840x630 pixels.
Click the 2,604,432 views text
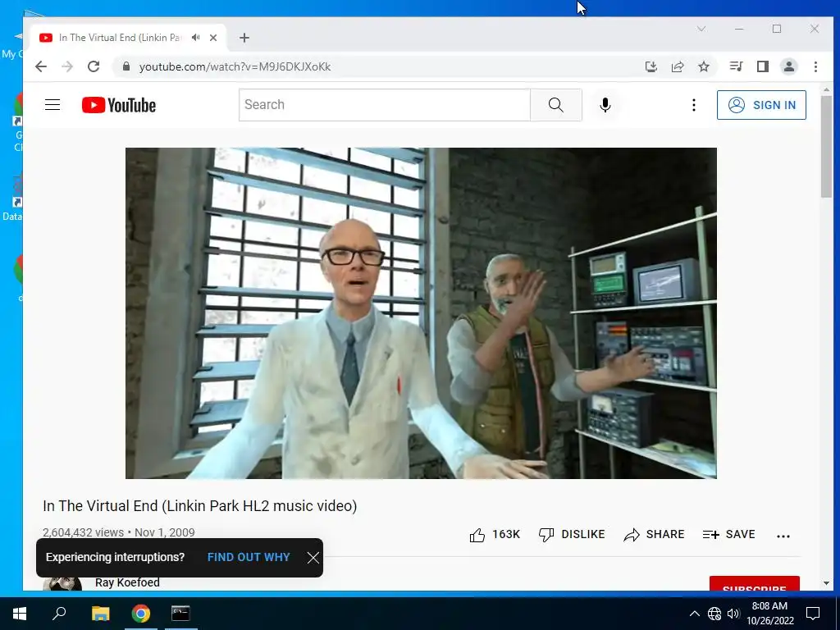click(83, 532)
